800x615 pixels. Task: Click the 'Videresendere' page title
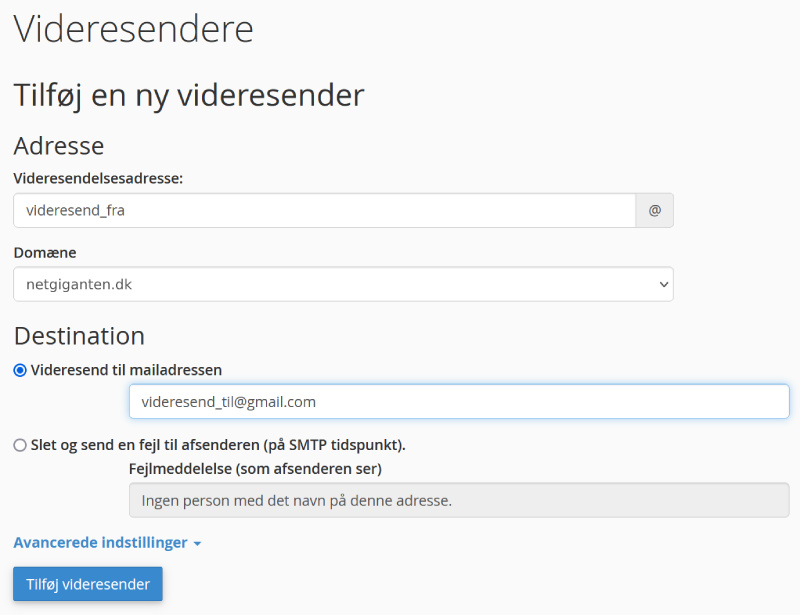133,29
